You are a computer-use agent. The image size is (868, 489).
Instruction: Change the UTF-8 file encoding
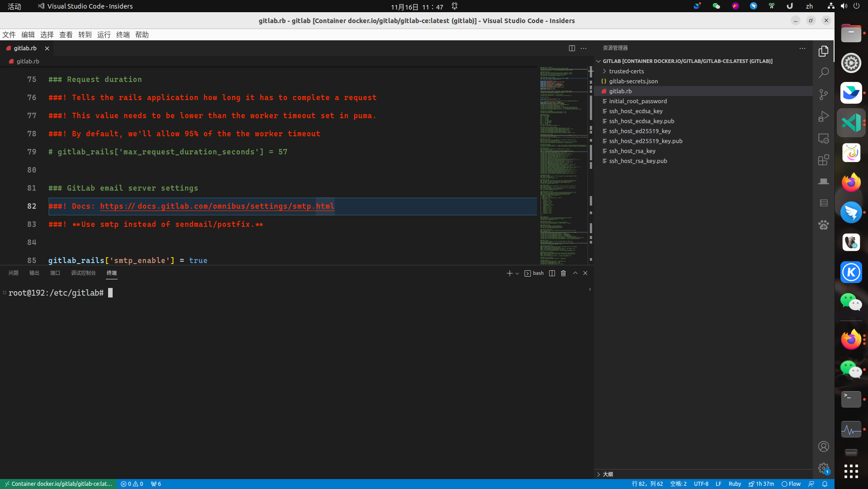click(x=701, y=484)
